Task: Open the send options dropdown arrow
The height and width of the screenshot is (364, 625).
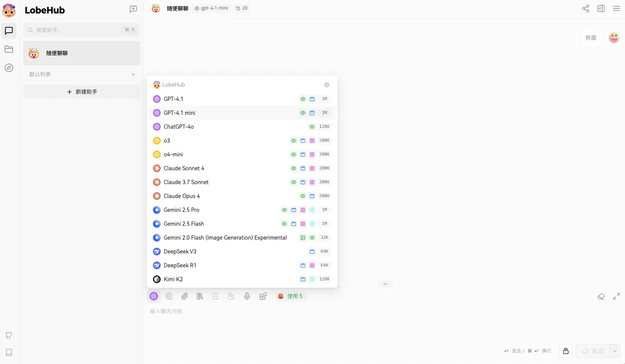Action: coord(615,351)
